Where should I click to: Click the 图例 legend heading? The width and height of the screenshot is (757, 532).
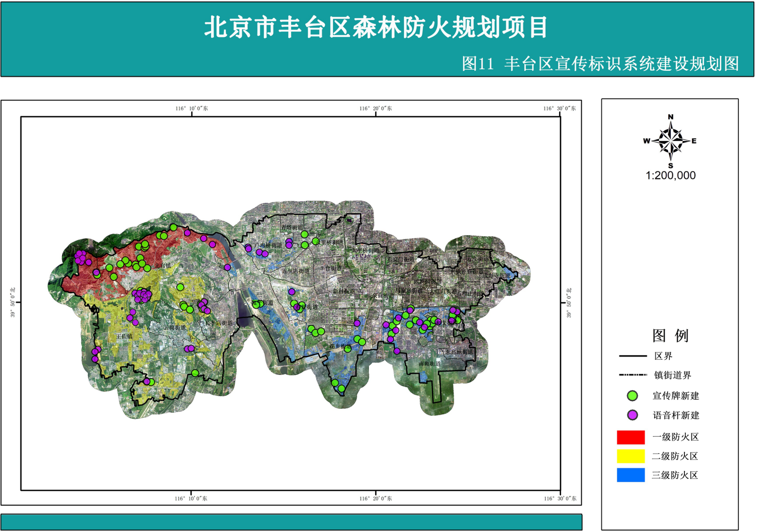pyautogui.click(x=670, y=335)
